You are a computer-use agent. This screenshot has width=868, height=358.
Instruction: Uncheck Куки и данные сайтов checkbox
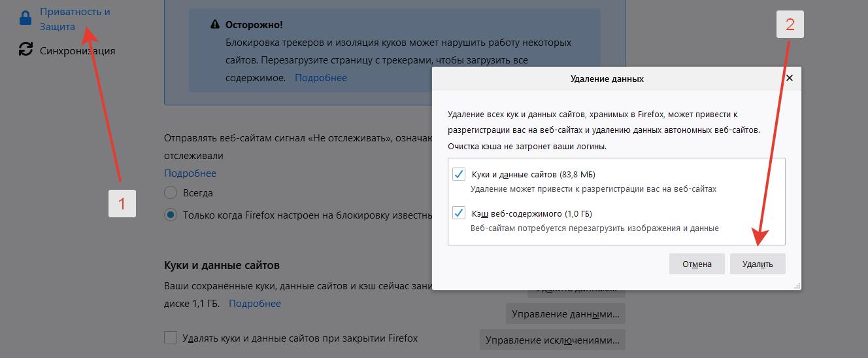point(458,175)
